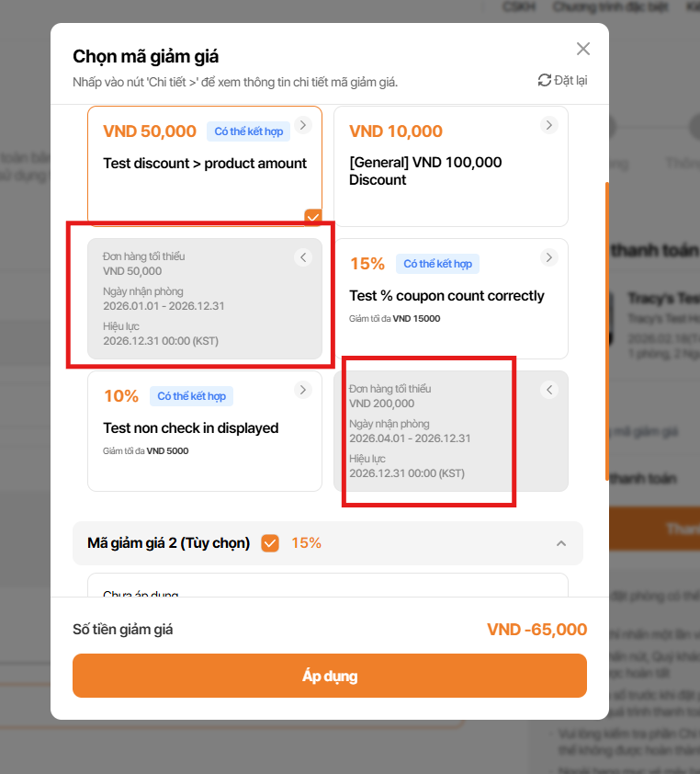Toggle the Mã giảm giá 2 checkbox
The height and width of the screenshot is (774, 700).
[x=270, y=543]
